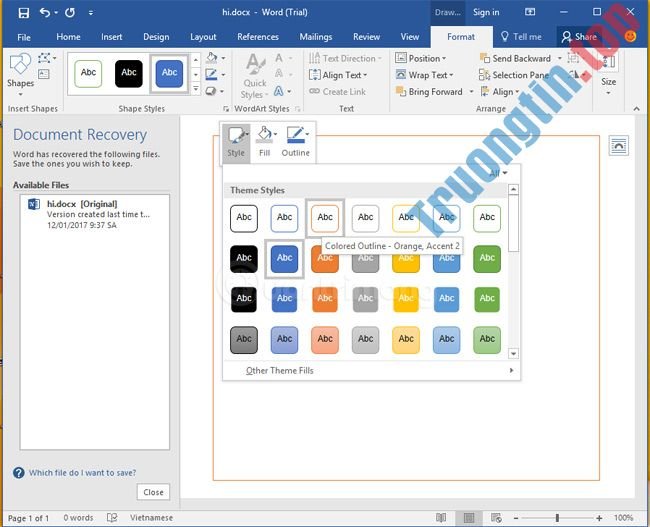
Task: Click the Shape Fill bucket in ribbon
Action: tap(212, 58)
